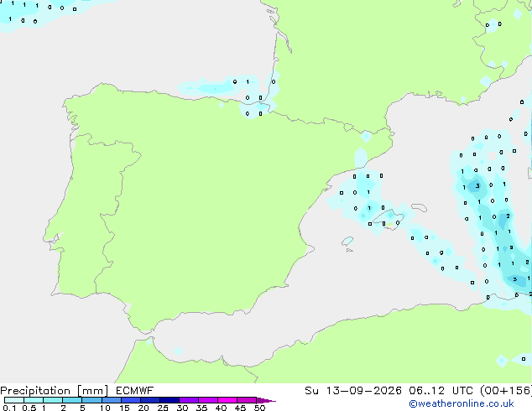Click the 1–2 mm cyan legend swatch
This screenshot has height=411, width=532.
[x=53, y=400]
